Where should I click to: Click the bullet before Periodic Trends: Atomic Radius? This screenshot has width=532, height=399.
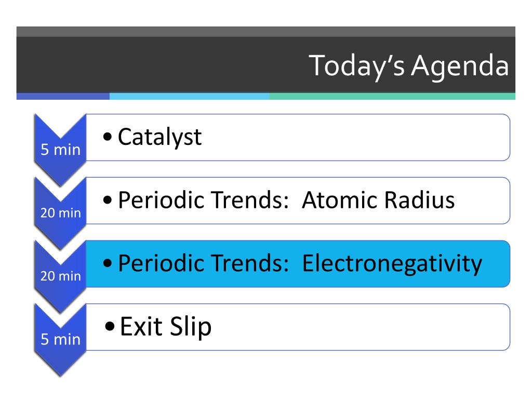[108, 200]
